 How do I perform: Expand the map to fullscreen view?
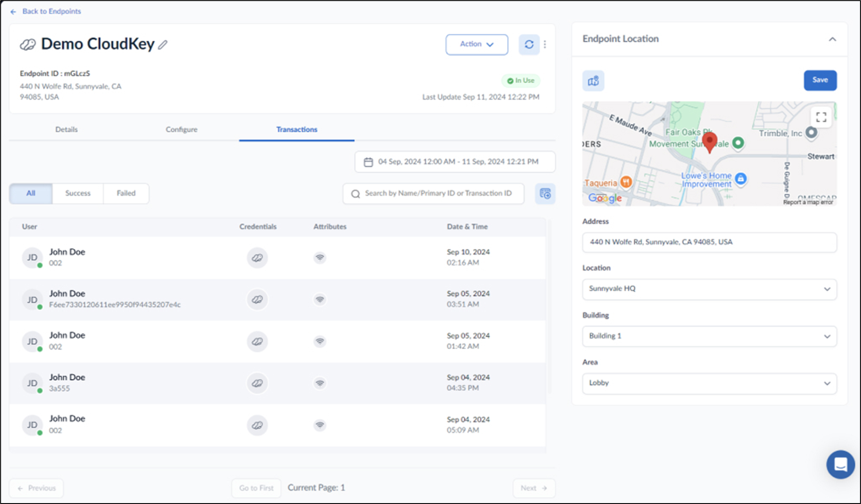point(821,117)
